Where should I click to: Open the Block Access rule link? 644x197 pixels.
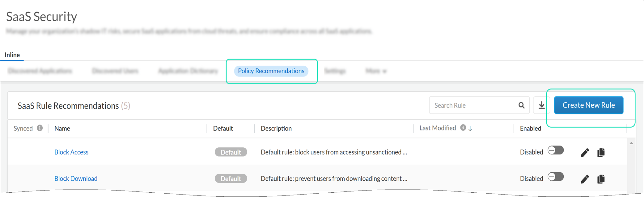pyautogui.click(x=71, y=152)
